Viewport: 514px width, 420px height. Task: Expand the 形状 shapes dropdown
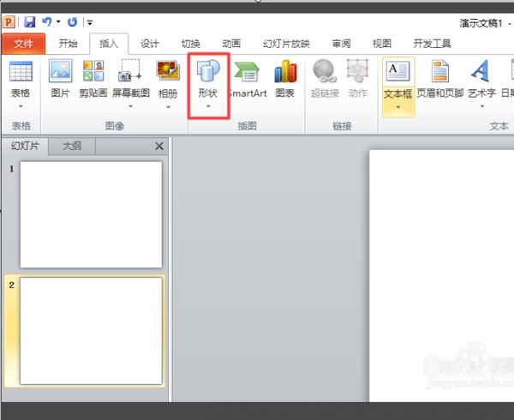[209, 106]
